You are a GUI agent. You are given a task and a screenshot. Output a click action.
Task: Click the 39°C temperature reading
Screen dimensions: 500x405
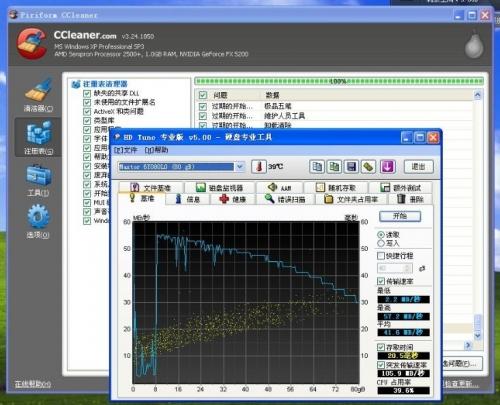pyautogui.click(x=275, y=166)
